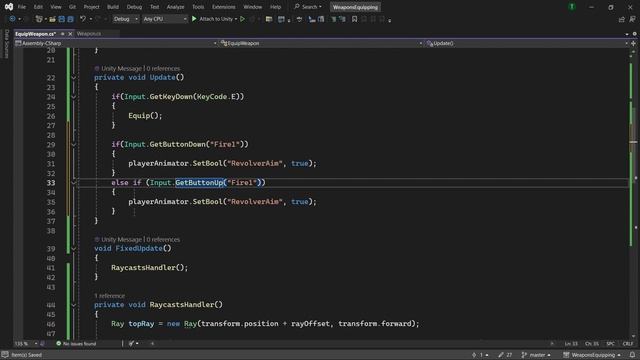The image size is (640, 360).
Task: Collapse the Update() method at line 22
Action: coord(73,78)
